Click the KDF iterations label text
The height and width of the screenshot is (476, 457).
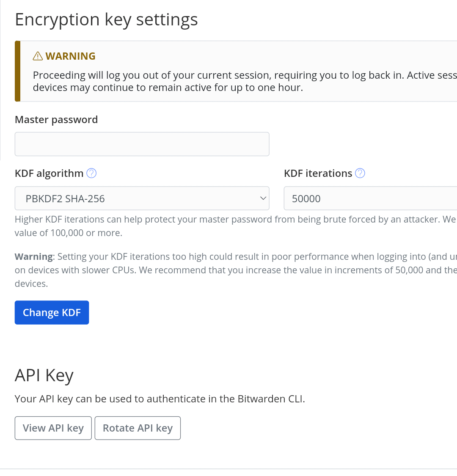pyautogui.click(x=318, y=173)
